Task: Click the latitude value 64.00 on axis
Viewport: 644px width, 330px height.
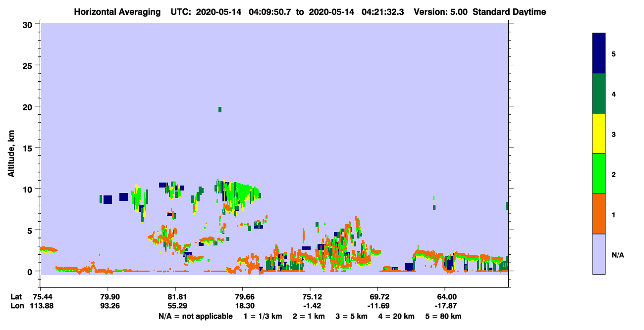Action: [x=445, y=296]
